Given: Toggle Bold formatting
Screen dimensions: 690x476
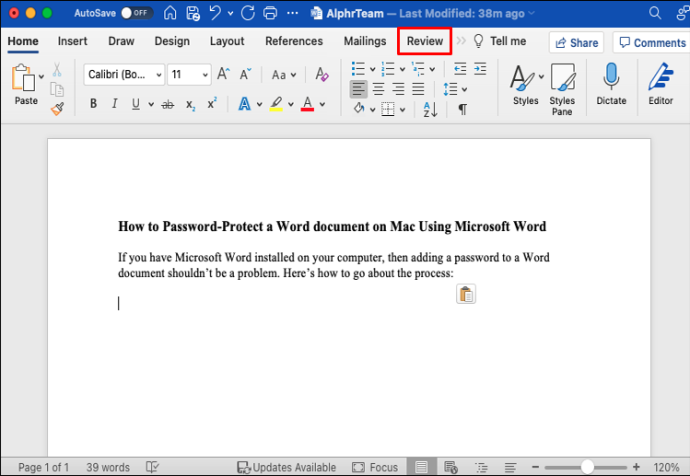Looking at the screenshot, I should [93, 104].
